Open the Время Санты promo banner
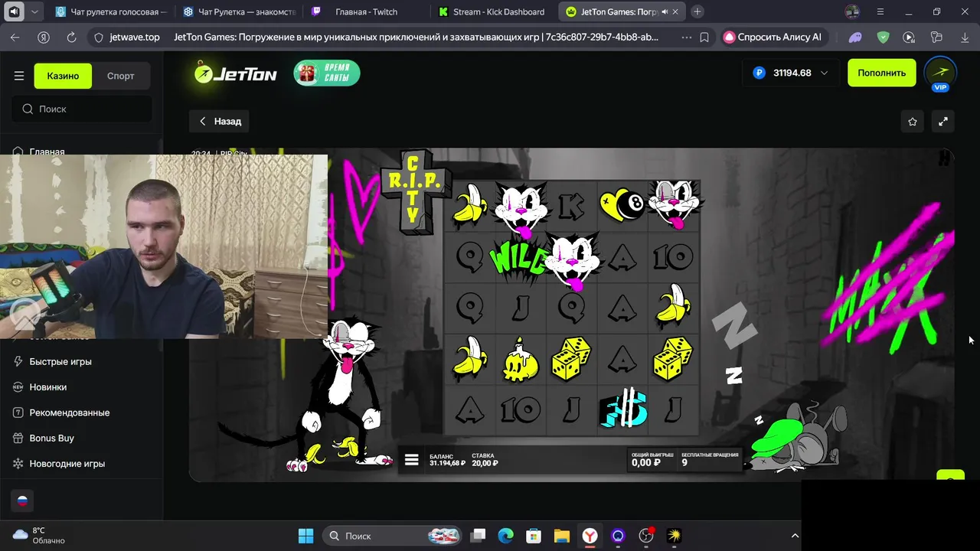Screen dimensions: 980x551 327,73
